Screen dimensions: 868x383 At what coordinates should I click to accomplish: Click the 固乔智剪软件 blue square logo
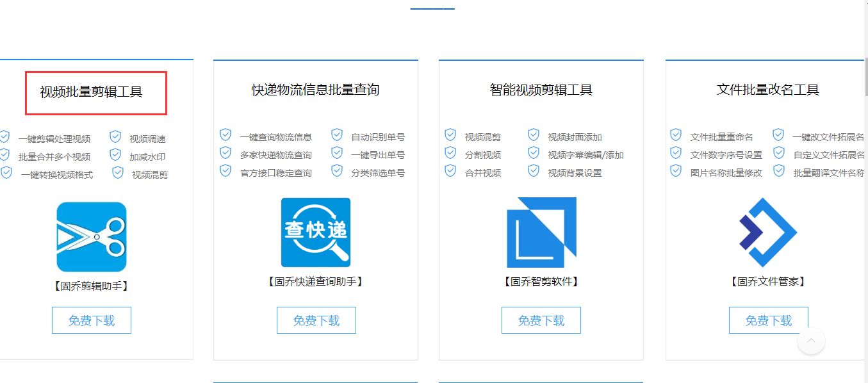(x=541, y=232)
